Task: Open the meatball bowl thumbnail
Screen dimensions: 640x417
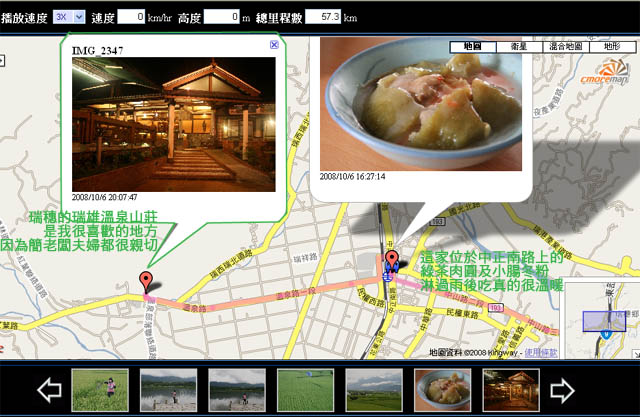Action: point(443,390)
